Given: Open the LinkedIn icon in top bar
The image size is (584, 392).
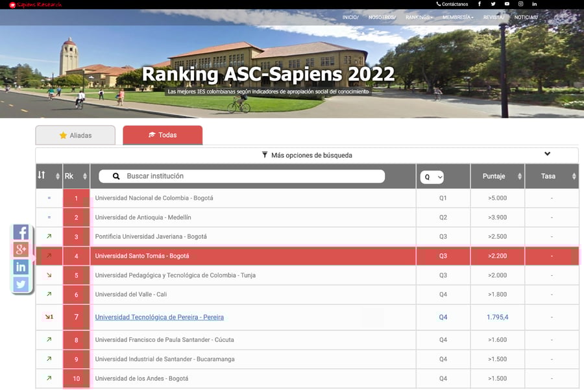Looking at the screenshot, I should pyautogui.click(x=535, y=4).
